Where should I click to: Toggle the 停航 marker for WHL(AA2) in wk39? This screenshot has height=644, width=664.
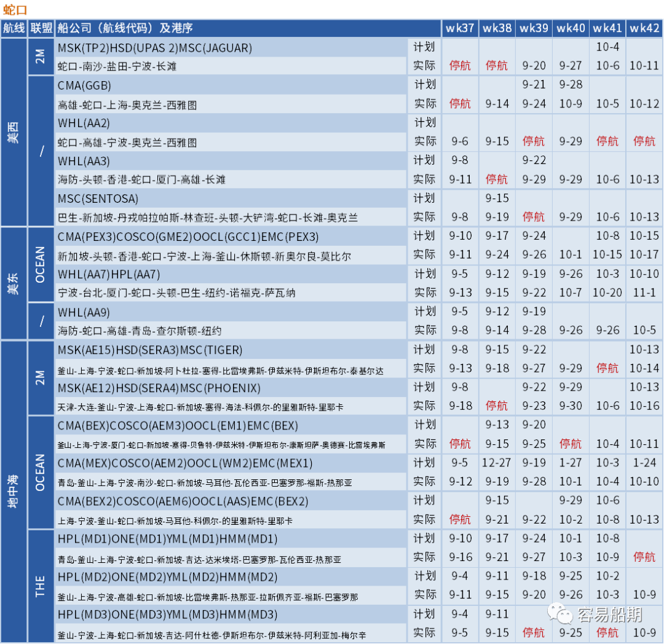click(534, 141)
